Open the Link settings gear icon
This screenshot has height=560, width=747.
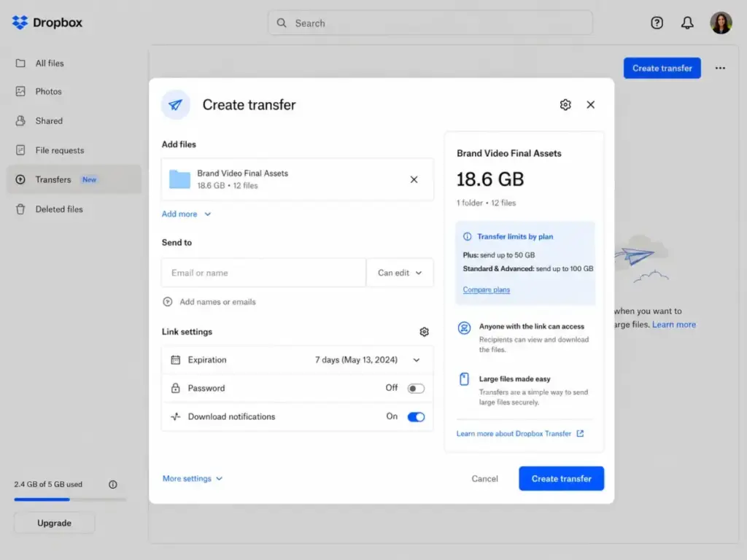point(424,332)
